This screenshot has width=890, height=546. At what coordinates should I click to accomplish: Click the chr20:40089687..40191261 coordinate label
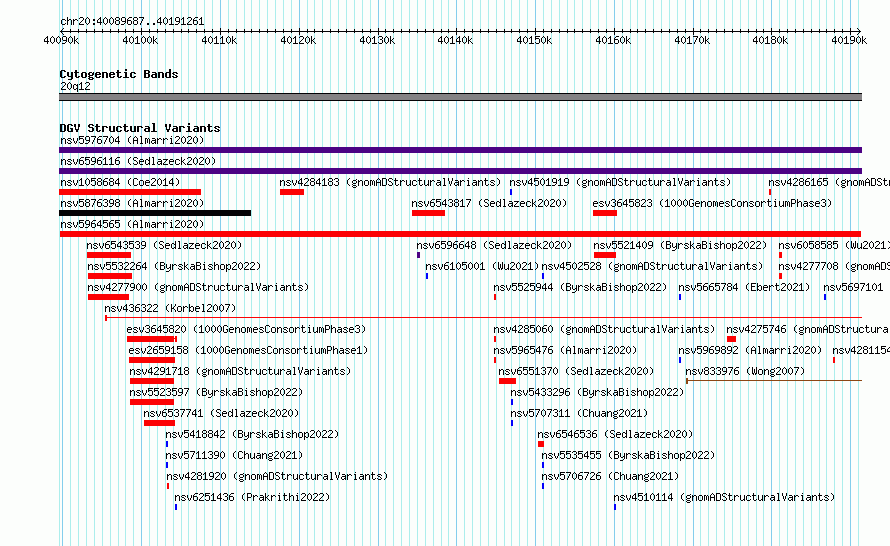click(x=132, y=21)
